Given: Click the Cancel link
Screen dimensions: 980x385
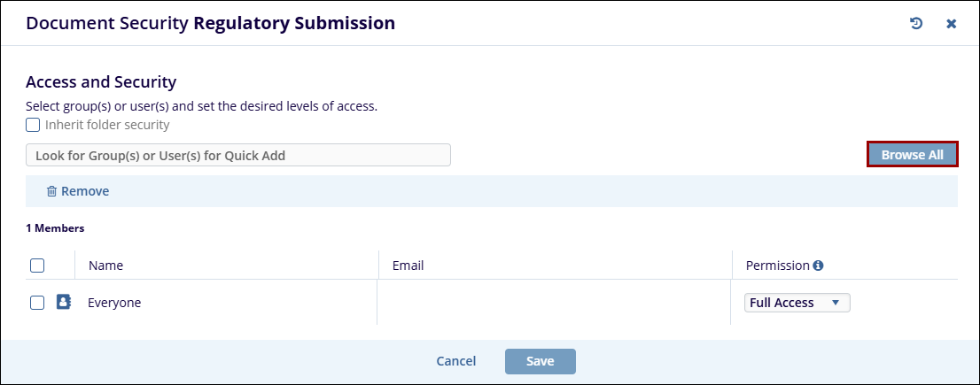Looking at the screenshot, I should (x=456, y=361).
